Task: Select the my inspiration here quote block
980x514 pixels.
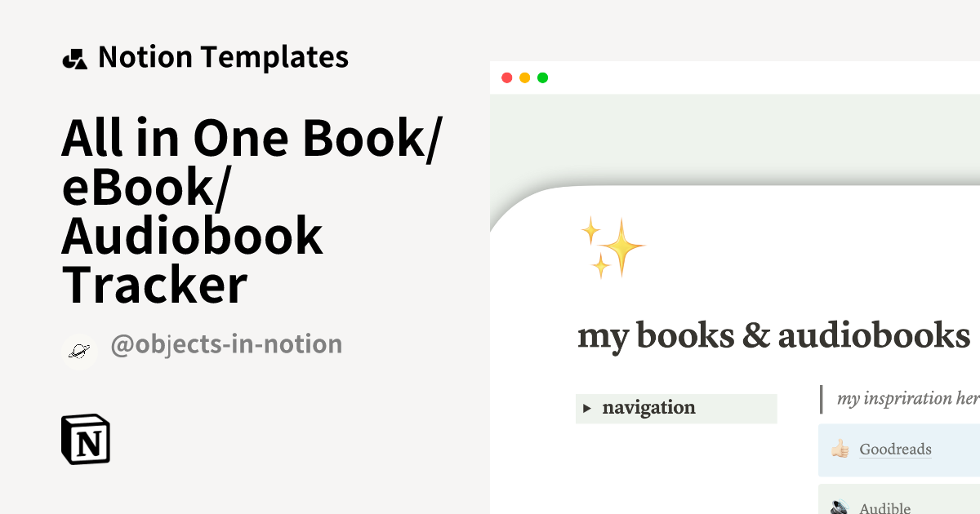Action: [x=906, y=398]
